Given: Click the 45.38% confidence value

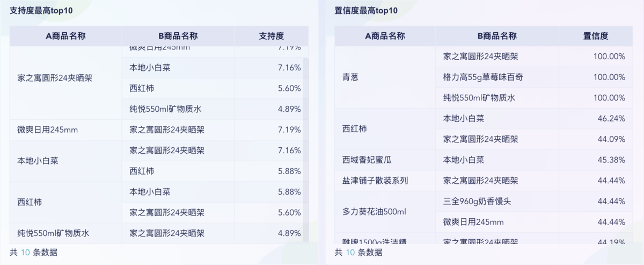Looking at the screenshot, I should (x=611, y=160).
